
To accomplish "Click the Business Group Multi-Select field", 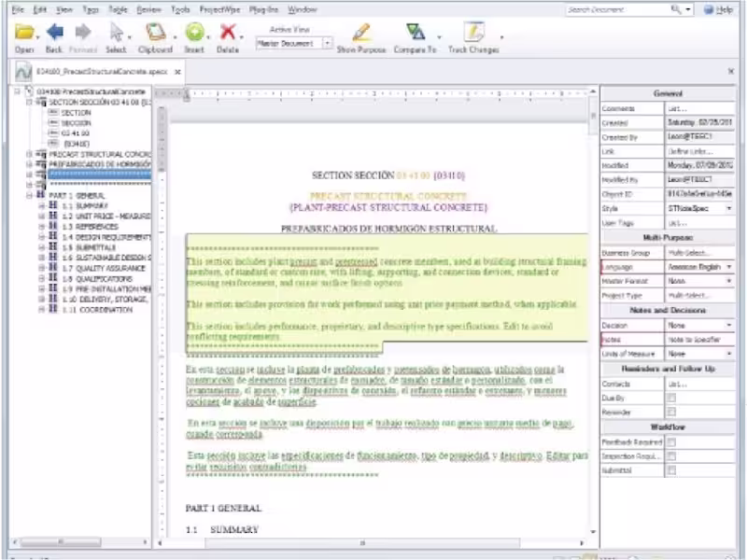I will coord(699,253).
